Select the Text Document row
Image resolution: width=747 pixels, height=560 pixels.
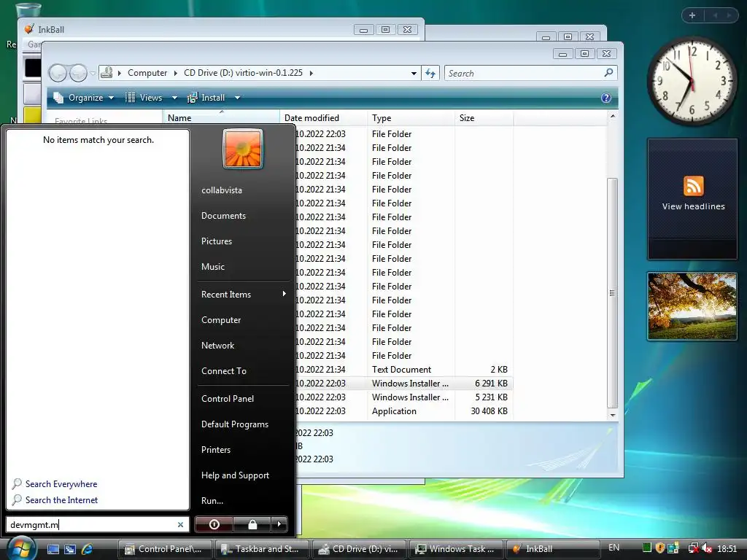click(404, 370)
